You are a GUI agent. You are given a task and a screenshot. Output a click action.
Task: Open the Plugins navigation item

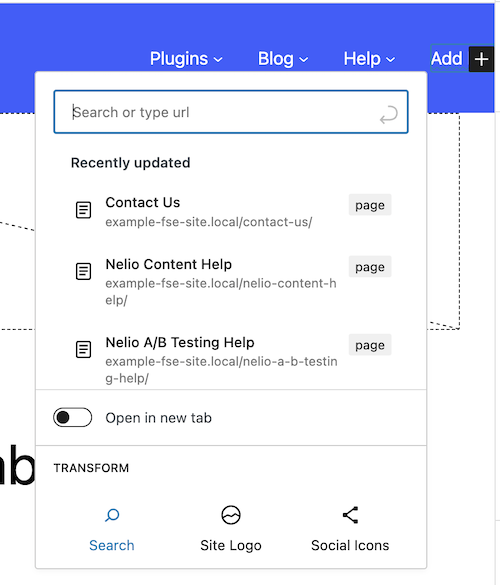(x=179, y=59)
